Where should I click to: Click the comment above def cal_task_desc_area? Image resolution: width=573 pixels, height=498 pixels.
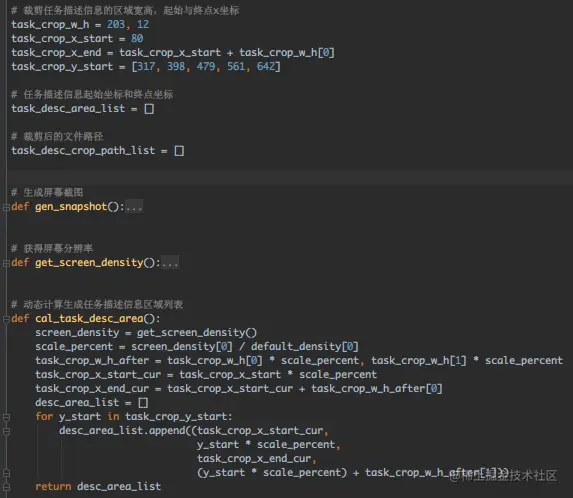pos(97,305)
